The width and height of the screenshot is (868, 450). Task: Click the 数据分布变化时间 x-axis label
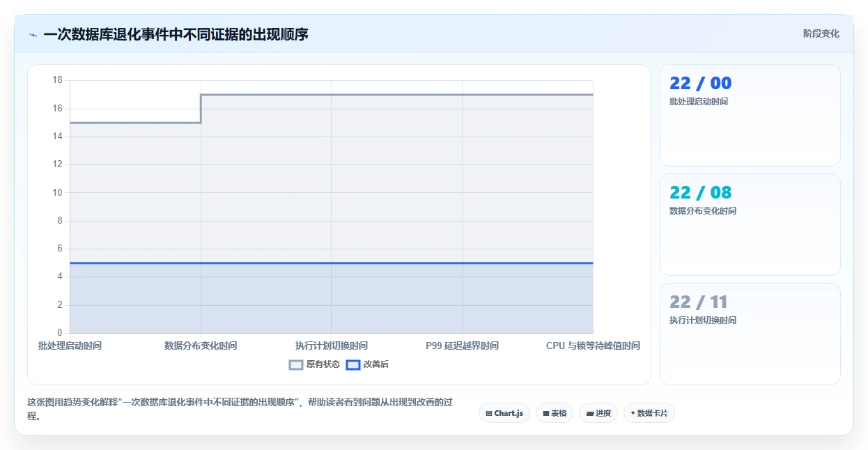(x=201, y=346)
